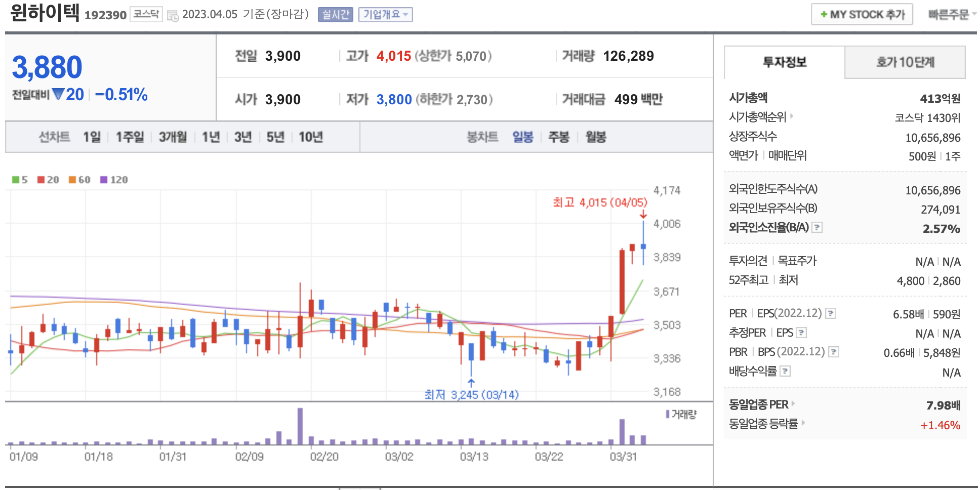980x490 pixels.
Task: Select the 투자정보 tab
Action: coord(784,62)
